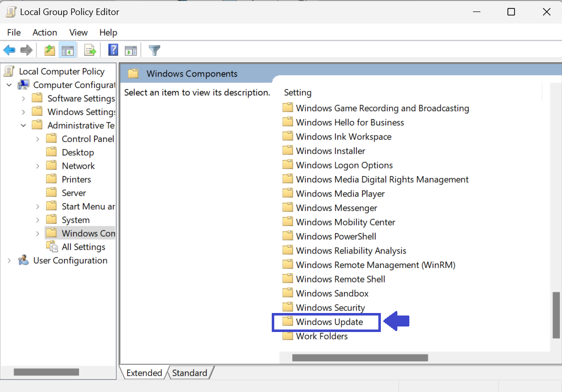
Task: Click the Setting column header
Action: tap(298, 92)
